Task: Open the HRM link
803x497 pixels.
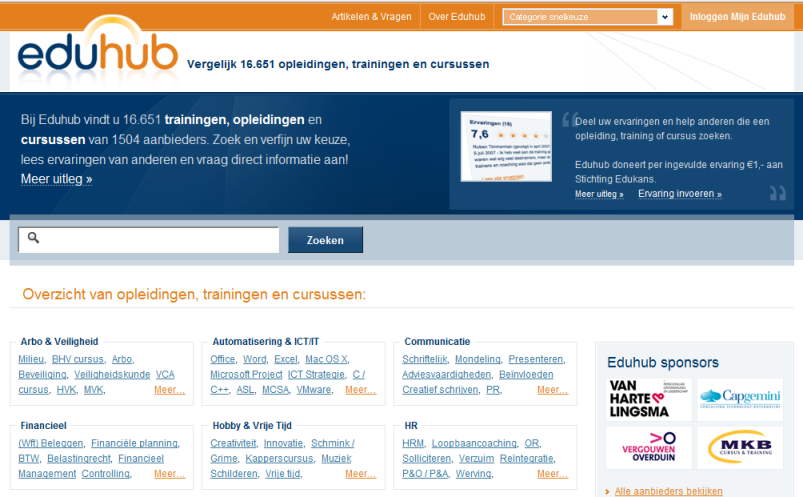Action: click(x=413, y=443)
